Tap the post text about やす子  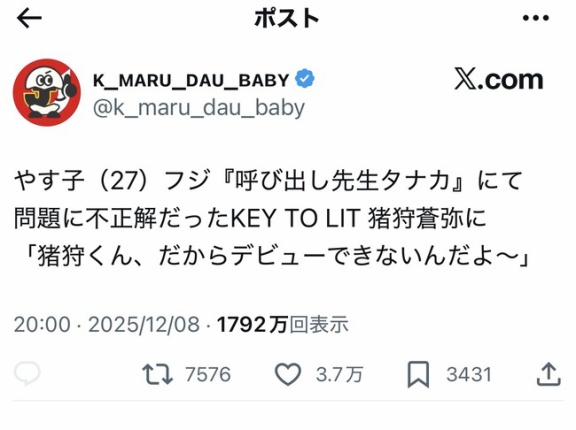pyautogui.click(x=271, y=218)
